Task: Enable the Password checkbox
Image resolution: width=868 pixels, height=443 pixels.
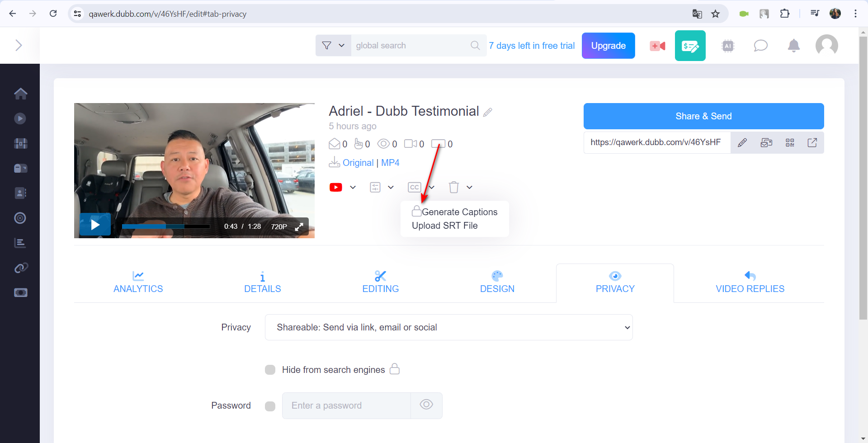Action: point(270,406)
